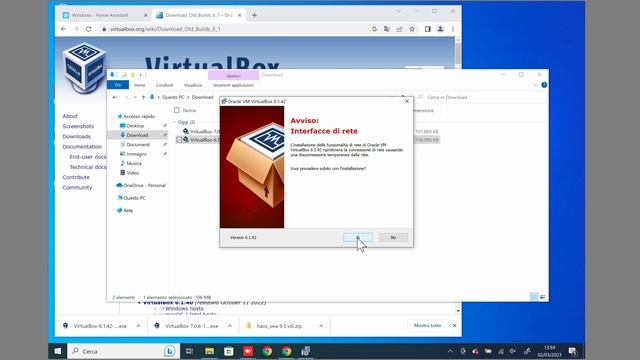Open a new Chrome tab

click(254, 15)
